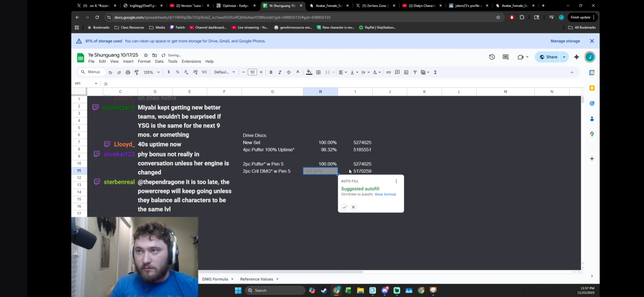Click the insert link icon
644x297 pixels.
point(388,72)
